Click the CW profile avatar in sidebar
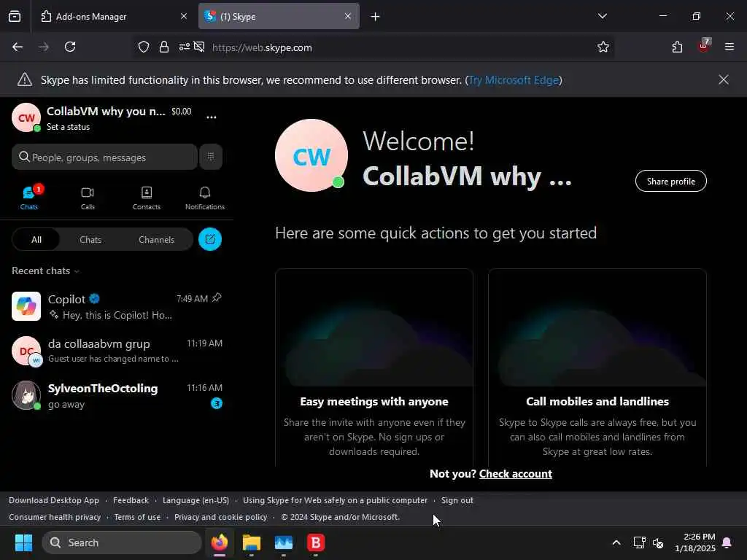The width and height of the screenshot is (747, 560). click(26, 117)
